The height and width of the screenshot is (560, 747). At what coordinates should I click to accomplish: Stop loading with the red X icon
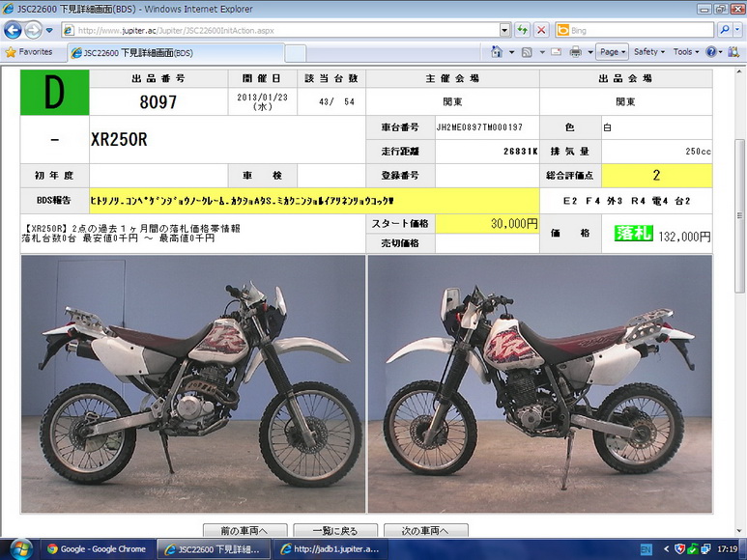541,31
